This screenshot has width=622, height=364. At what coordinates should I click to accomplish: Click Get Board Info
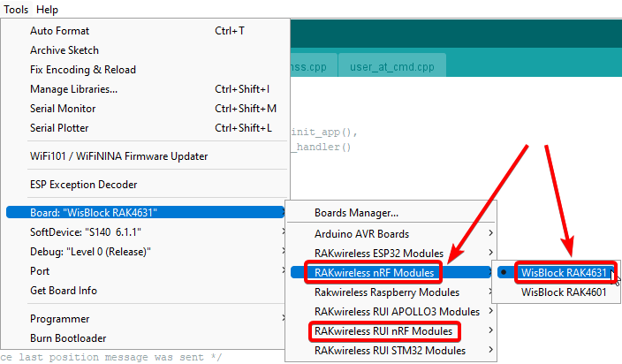[x=64, y=291]
